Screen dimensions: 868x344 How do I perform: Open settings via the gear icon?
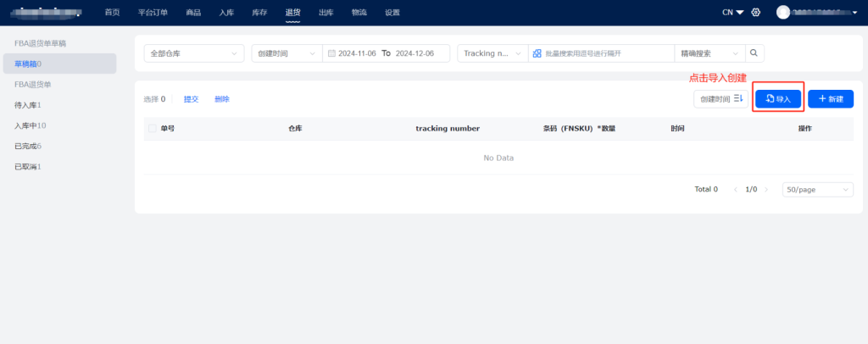click(x=732, y=13)
